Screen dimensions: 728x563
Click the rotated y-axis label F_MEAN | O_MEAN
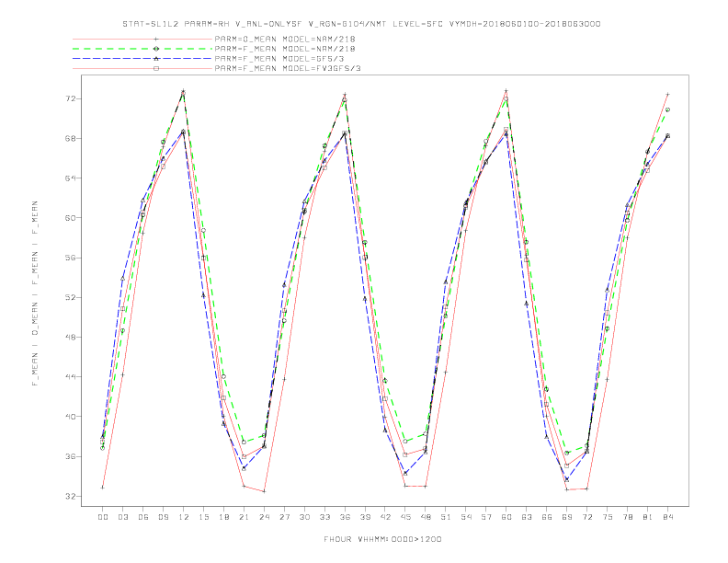(35, 293)
